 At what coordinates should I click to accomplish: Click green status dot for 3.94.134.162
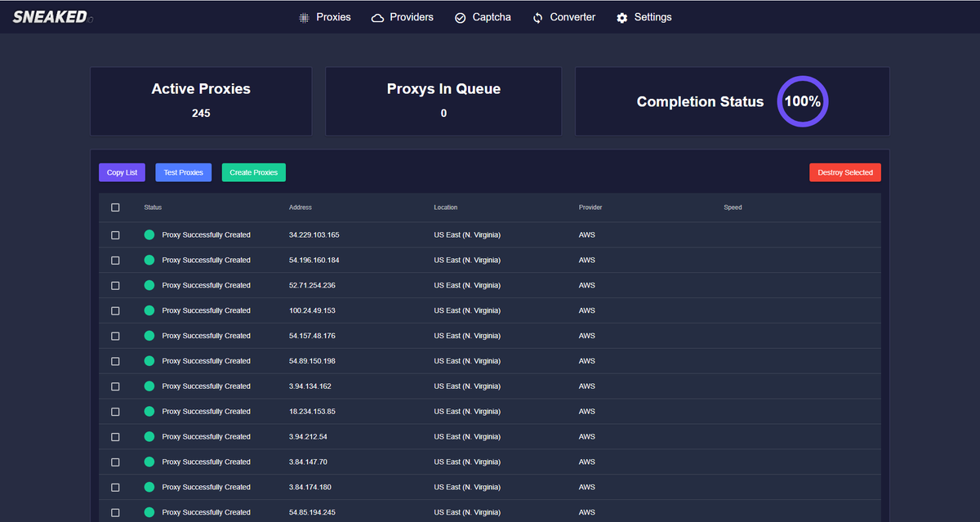[x=149, y=386]
